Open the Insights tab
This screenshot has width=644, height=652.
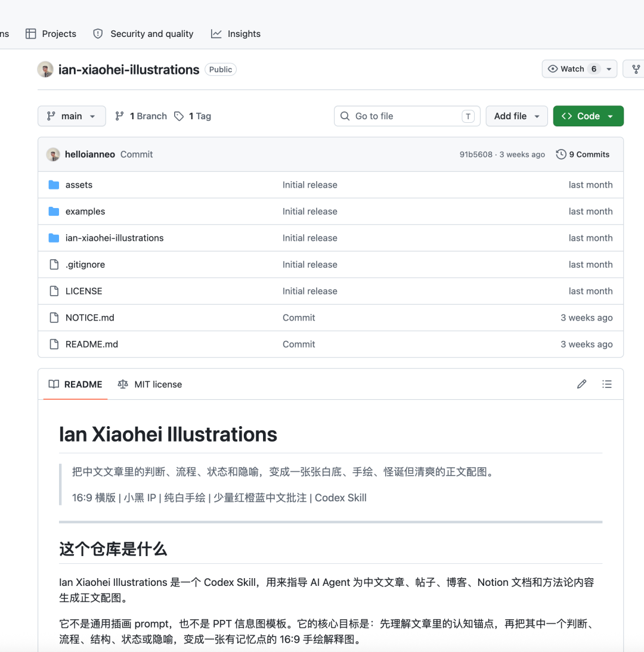(236, 34)
